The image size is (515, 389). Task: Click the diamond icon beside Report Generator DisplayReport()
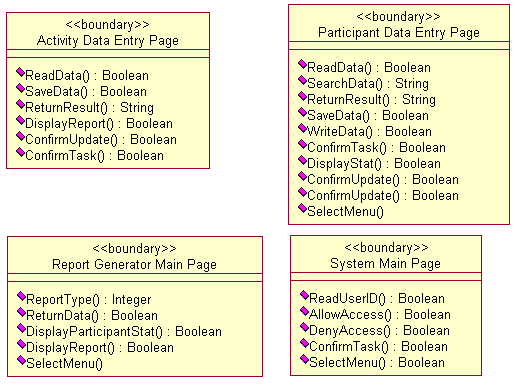pos(21,344)
